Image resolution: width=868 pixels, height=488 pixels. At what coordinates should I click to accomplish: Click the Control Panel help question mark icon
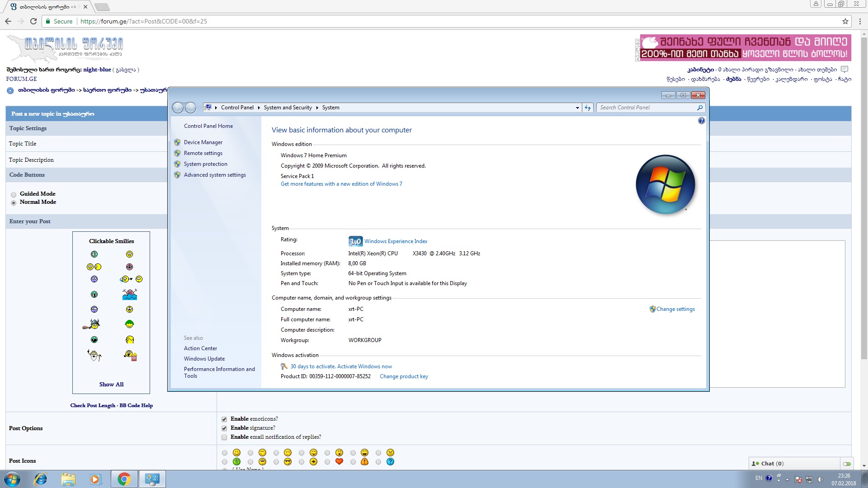tap(701, 121)
